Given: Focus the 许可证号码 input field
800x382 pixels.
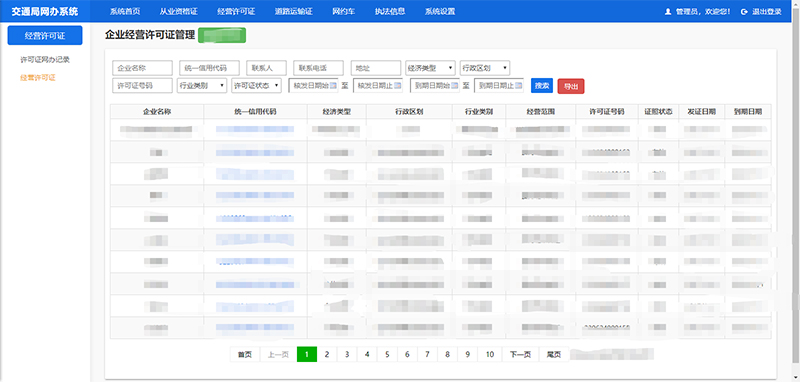Looking at the screenshot, I should (x=142, y=86).
